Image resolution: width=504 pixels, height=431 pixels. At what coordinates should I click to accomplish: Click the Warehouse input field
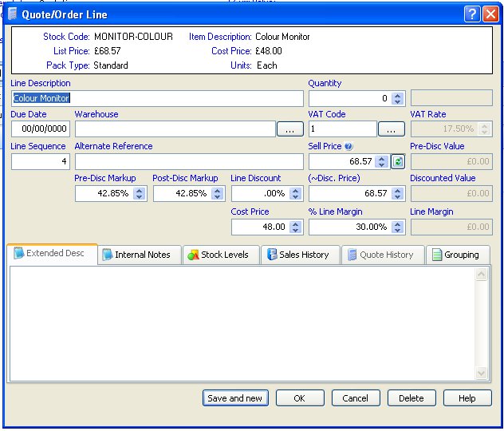click(175, 129)
